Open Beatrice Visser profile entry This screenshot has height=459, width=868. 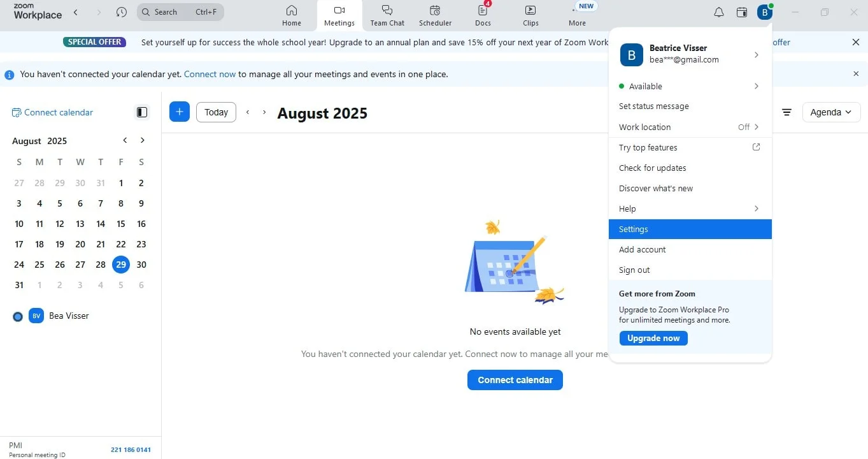point(690,54)
